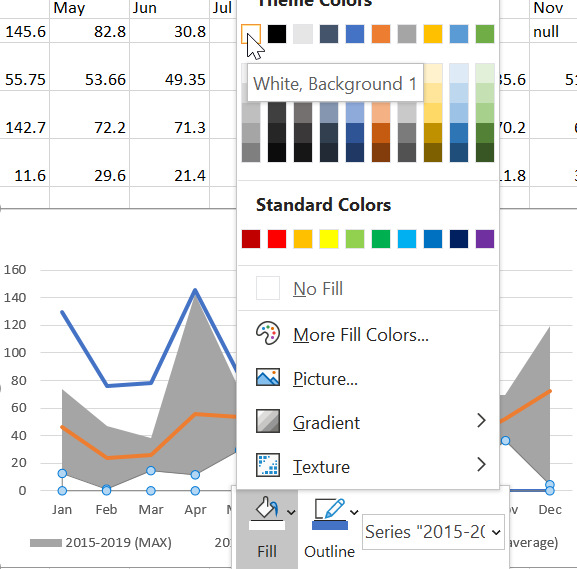577x569 pixels.
Task: Select cell containing null
Action: point(553,31)
